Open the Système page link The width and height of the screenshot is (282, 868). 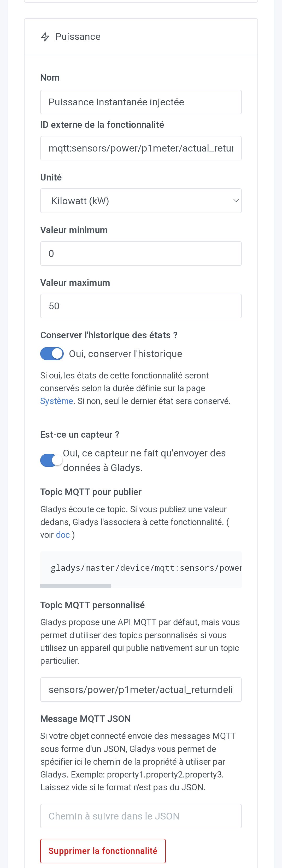pos(56,401)
